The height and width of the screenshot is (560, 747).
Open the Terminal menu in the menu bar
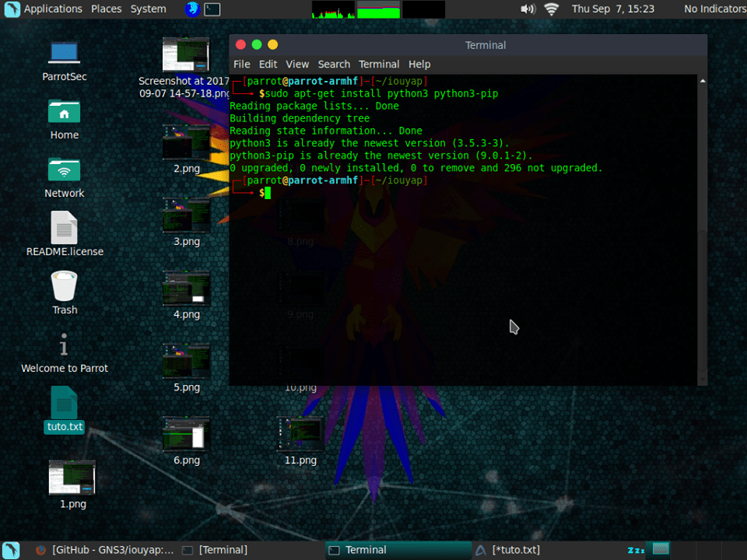click(379, 65)
